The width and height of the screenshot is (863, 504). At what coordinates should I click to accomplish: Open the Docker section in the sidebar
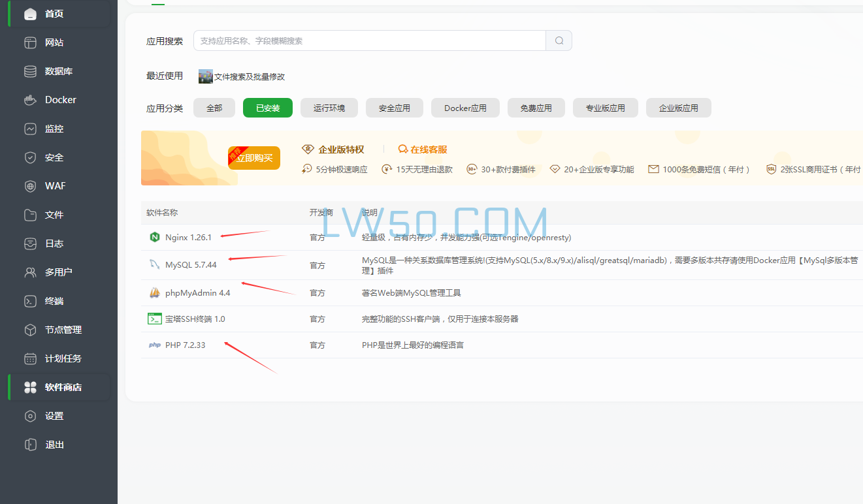[x=30, y=100]
